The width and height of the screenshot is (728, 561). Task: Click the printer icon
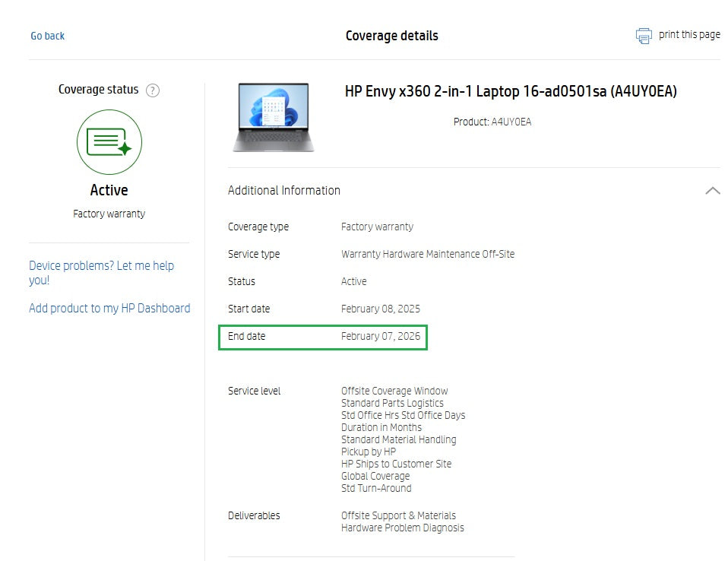pos(644,36)
